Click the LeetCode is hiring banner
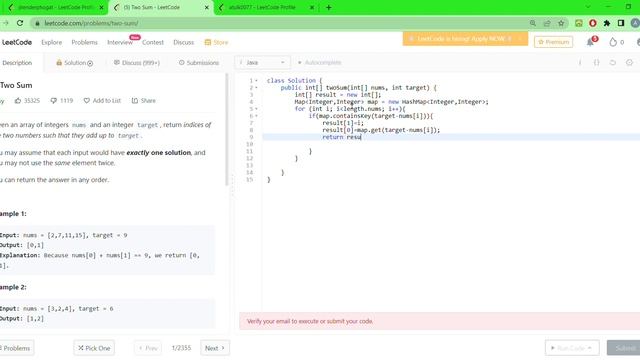 point(465,39)
